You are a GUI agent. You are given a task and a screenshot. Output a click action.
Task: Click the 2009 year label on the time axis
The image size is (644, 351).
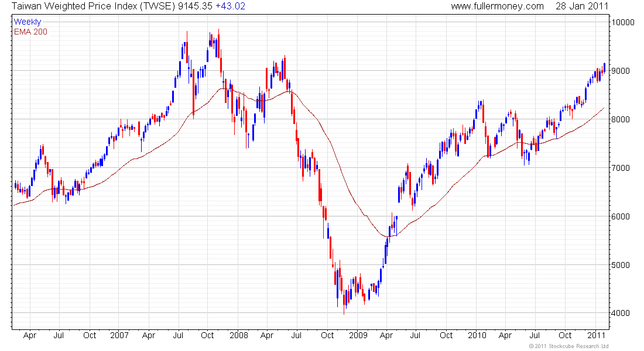[358, 335]
